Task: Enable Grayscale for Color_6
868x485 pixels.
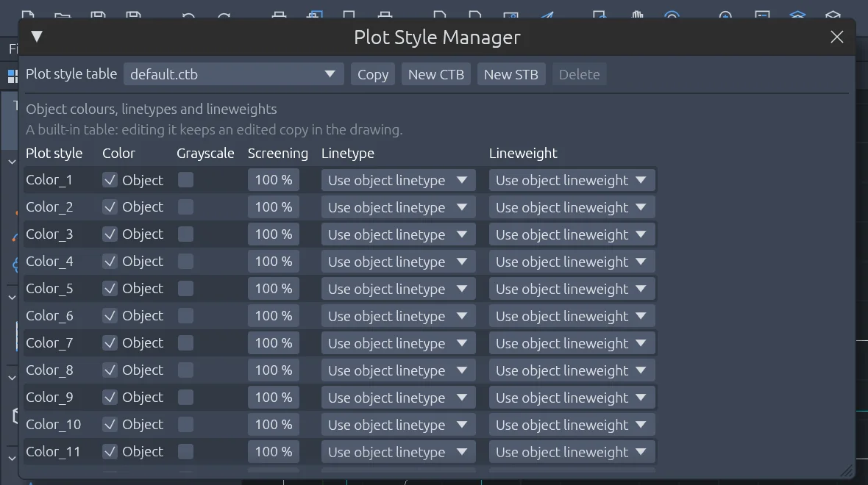Action: click(186, 315)
